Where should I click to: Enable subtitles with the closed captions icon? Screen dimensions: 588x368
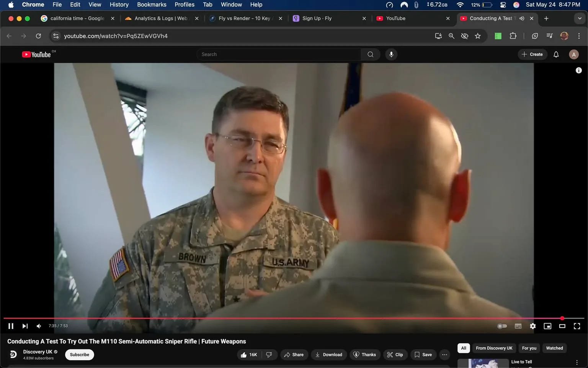pyautogui.click(x=518, y=326)
